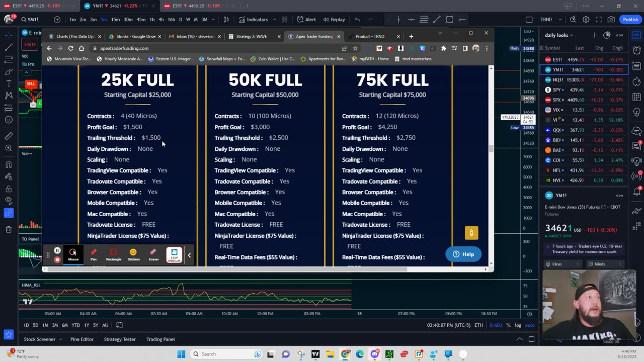Close the Apex Trader Funding tab
The height and width of the screenshot is (362, 644).
(339, 36)
